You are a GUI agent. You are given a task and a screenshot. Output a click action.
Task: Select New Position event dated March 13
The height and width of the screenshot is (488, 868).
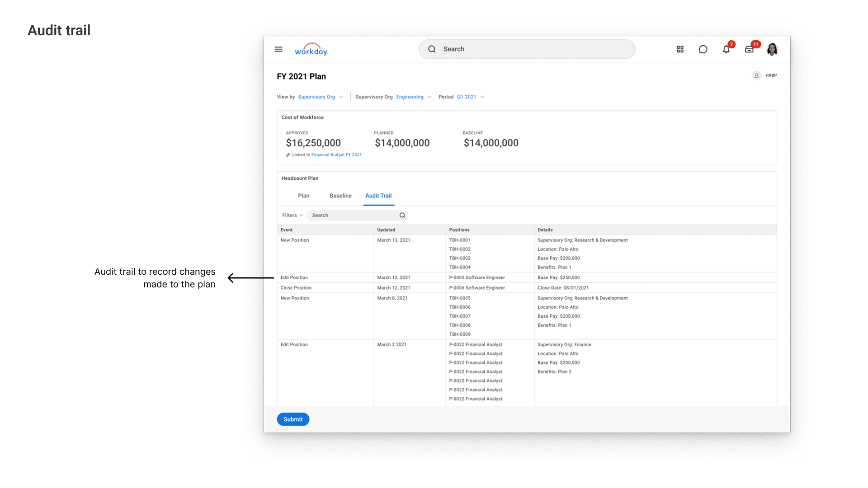pos(295,240)
